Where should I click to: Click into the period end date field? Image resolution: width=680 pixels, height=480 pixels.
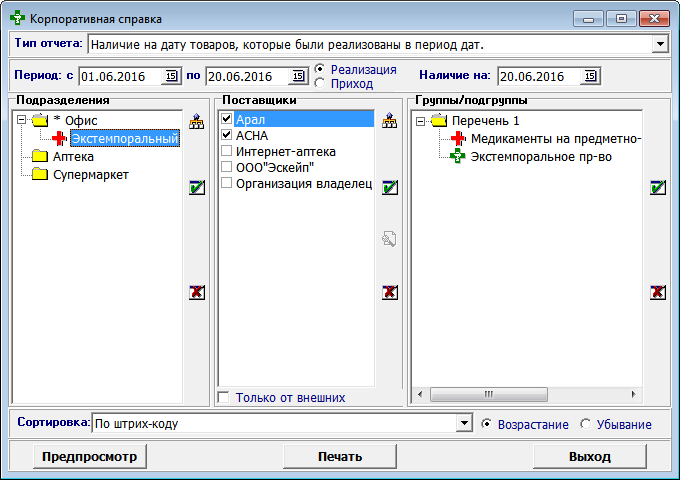pyautogui.click(x=248, y=76)
